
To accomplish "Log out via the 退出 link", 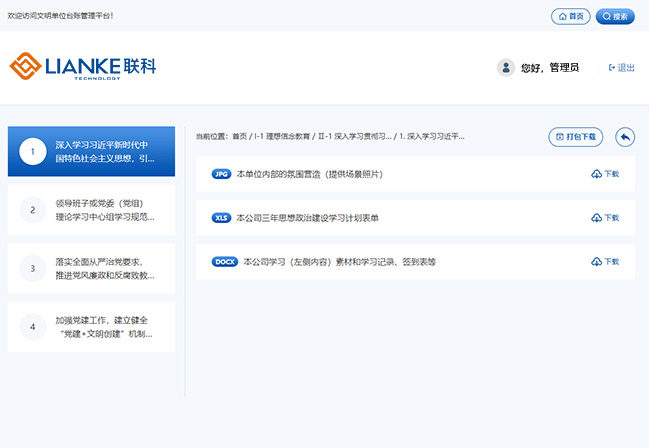I will tap(621, 68).
